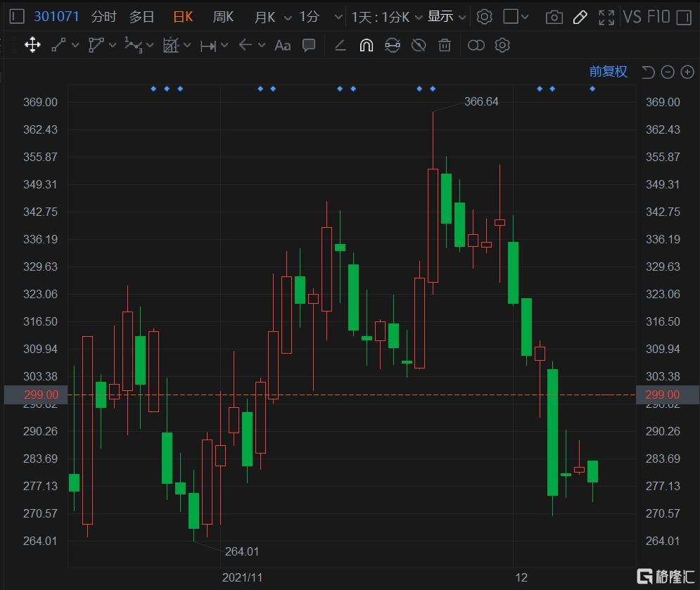Click the VS compare button

tap(632, 17)
